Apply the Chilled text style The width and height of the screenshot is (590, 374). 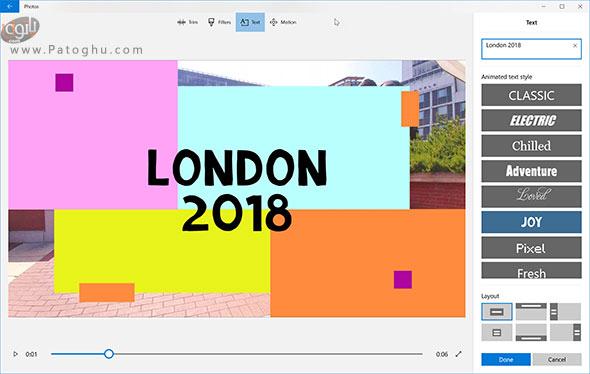531,146
